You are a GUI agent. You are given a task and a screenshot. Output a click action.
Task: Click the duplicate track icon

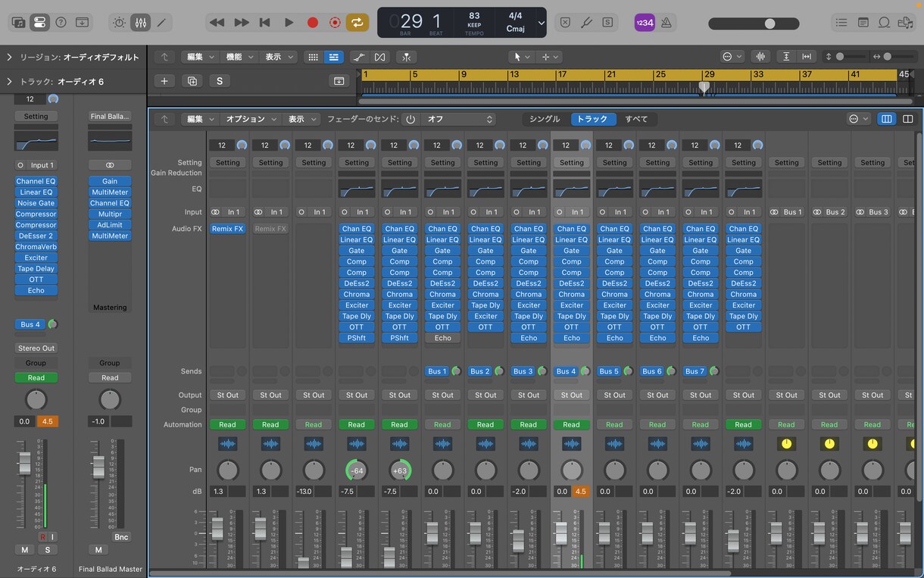[x=192, y=81]
